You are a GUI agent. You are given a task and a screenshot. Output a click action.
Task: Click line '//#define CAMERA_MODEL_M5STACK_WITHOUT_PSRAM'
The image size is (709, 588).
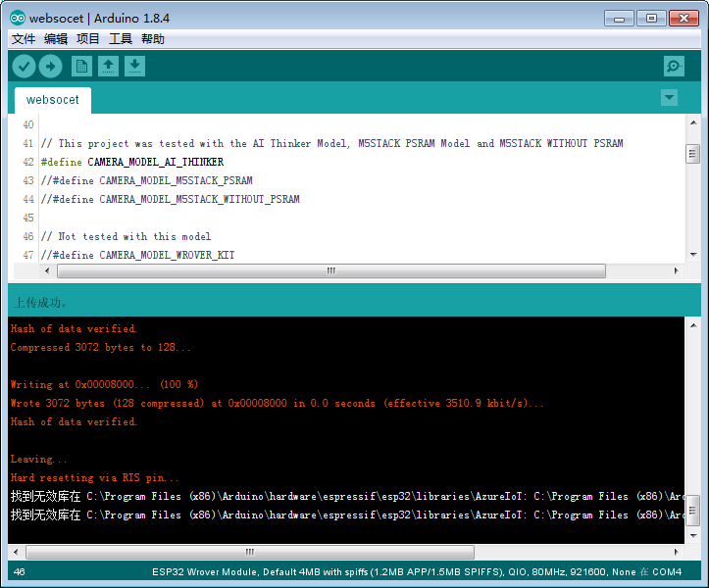pyautogui.click(x=170, y=199)
